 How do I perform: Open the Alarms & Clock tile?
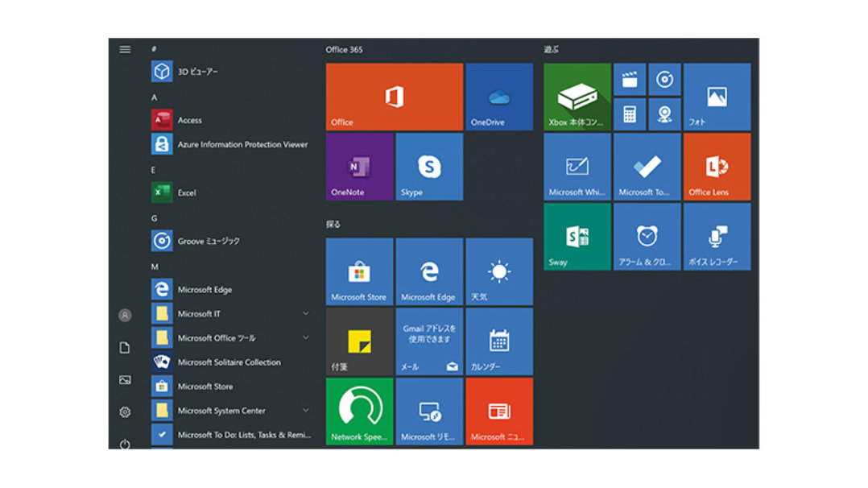point(647,237)
